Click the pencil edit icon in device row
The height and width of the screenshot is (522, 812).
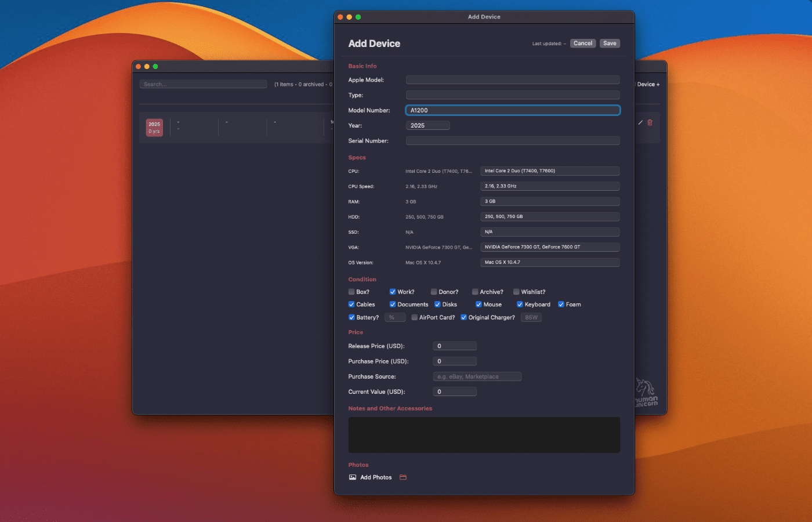[640, 122]
